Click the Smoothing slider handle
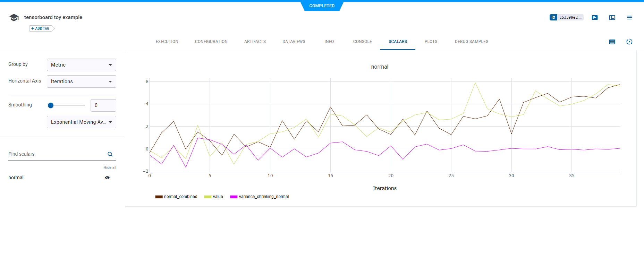The height and width of the screenshot is (259, 644). (x=51, y=105)
